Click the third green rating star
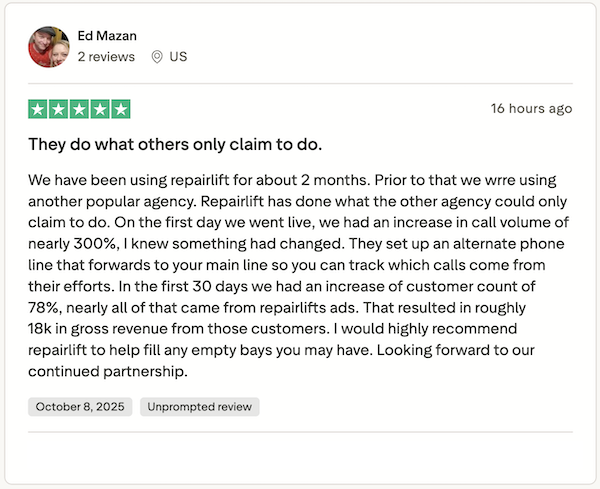The image size is (600, 489). tap(80, 109)
